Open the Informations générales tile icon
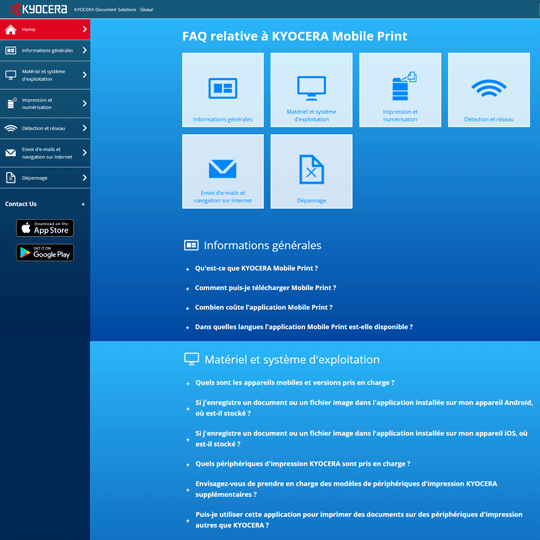 pos(223,90)
